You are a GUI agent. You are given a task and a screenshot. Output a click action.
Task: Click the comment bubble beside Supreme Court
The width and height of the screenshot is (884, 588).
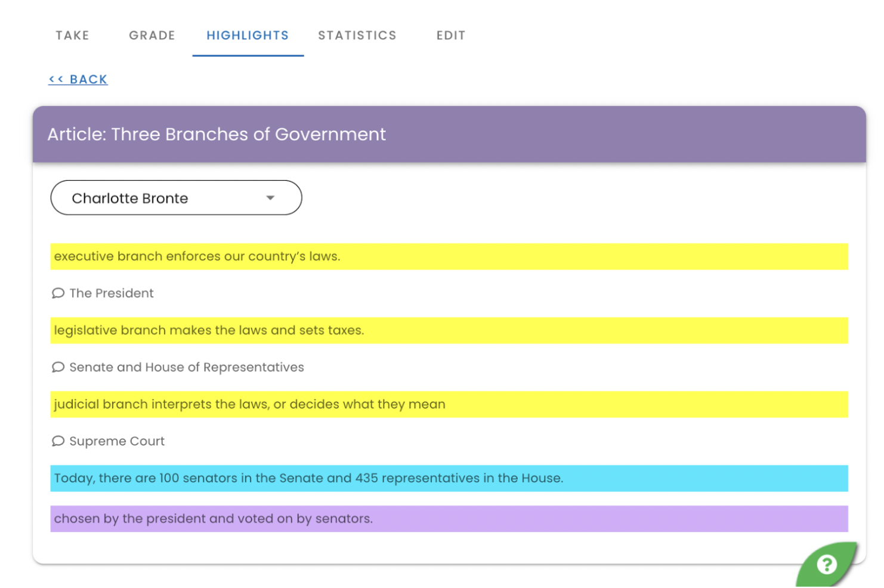(58, 441)
